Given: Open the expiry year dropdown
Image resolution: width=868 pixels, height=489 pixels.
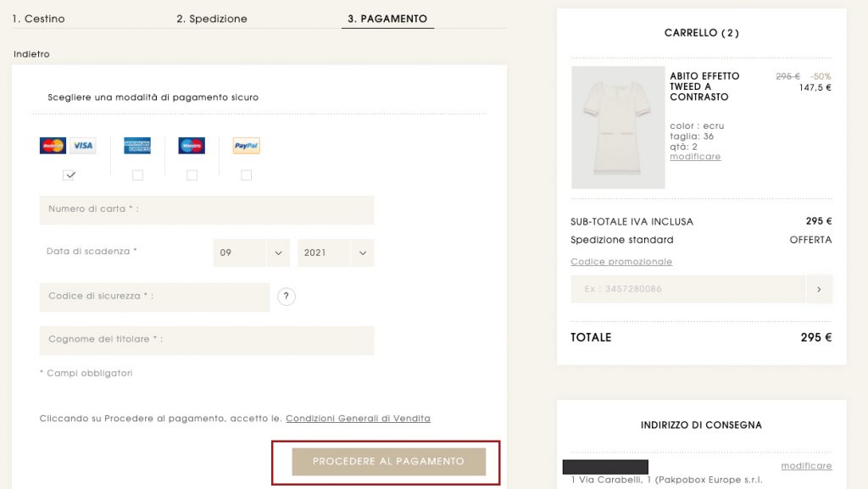Looking at the screenshot, I should pos(336,253).
